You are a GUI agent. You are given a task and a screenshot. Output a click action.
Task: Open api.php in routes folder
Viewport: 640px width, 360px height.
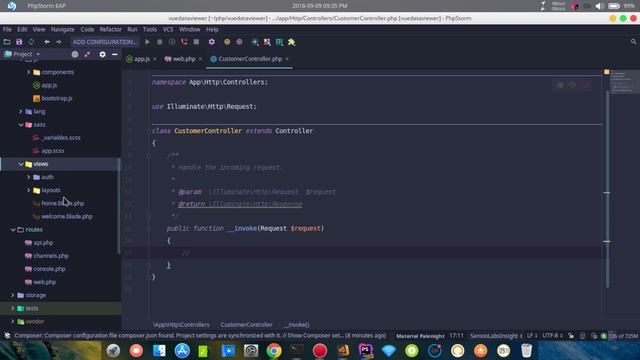coord(43,243)
